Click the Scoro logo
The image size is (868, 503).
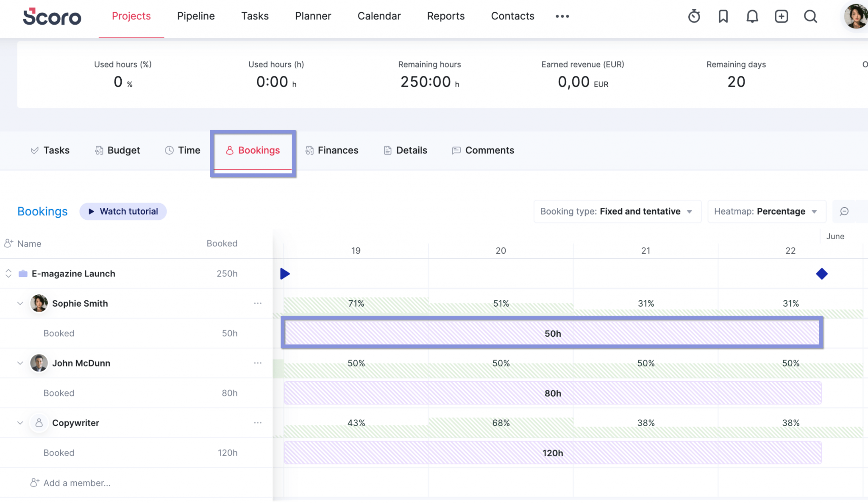tap(52, 17)
